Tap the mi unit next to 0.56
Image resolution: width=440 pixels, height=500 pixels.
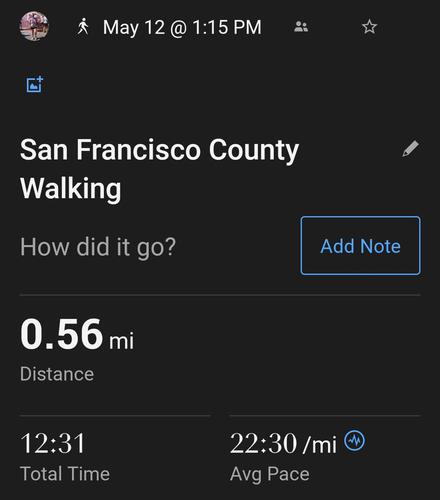click(122, 340)
